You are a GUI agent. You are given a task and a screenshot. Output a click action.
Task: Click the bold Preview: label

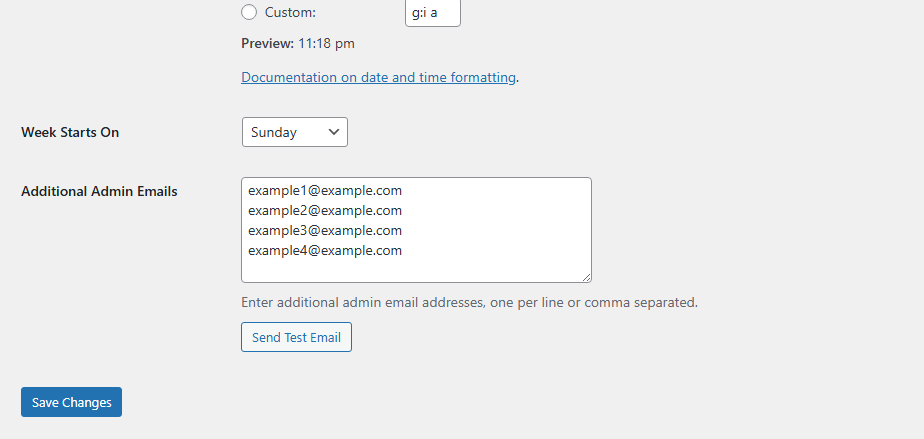tap(267, 43)
